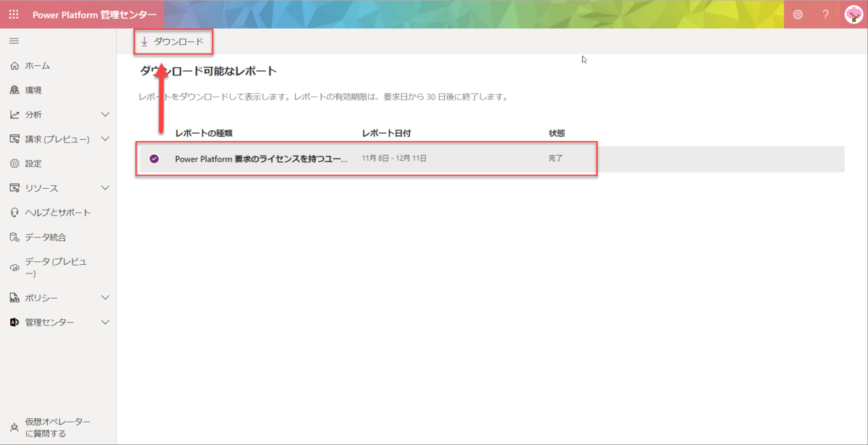Click the Policies icon in sidebar
The height and width of the screenshot is (445, 868).
[14, 298]
